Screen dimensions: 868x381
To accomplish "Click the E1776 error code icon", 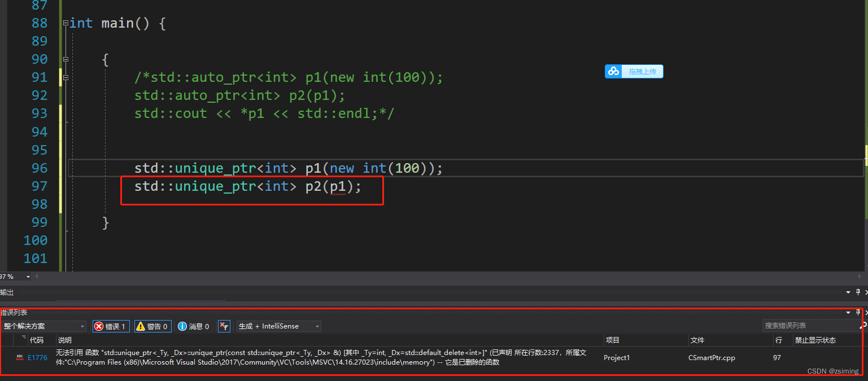I will [x=19, y=357].
